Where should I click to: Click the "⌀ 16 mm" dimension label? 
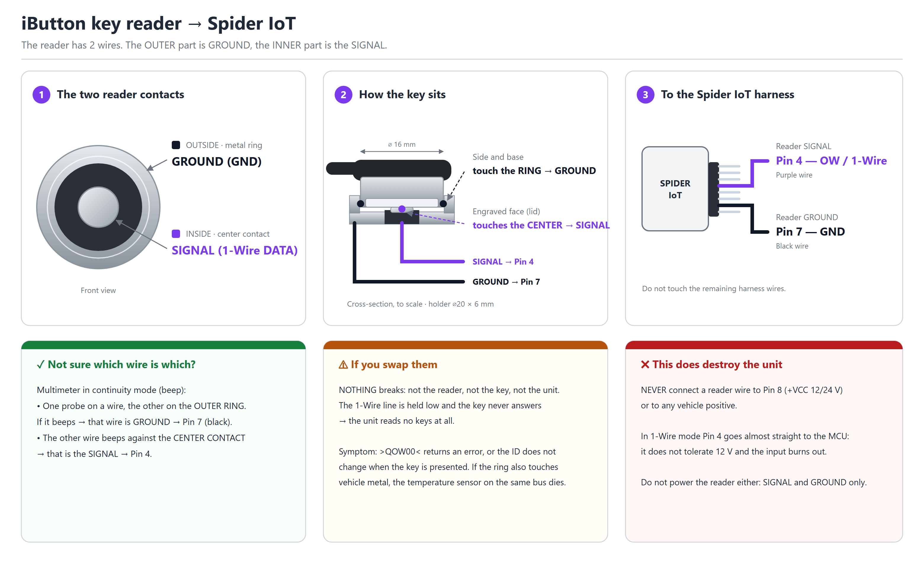[x=402, y=144]
